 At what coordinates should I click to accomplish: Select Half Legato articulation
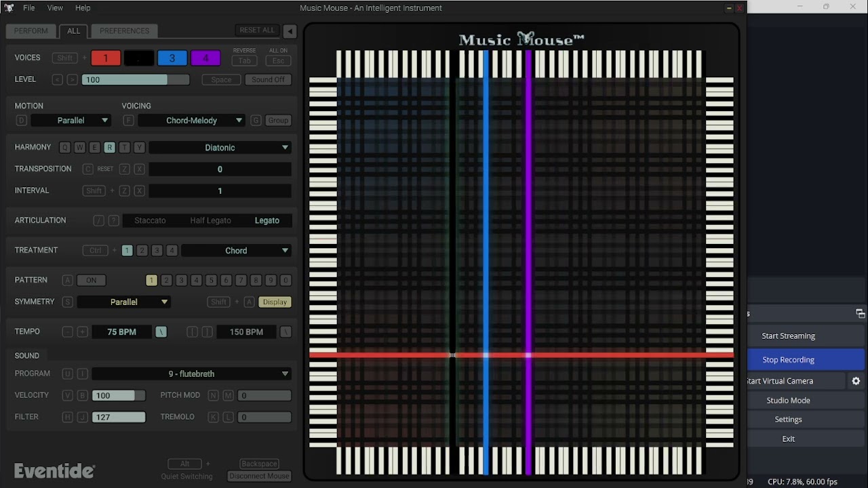tap(211, 221)
